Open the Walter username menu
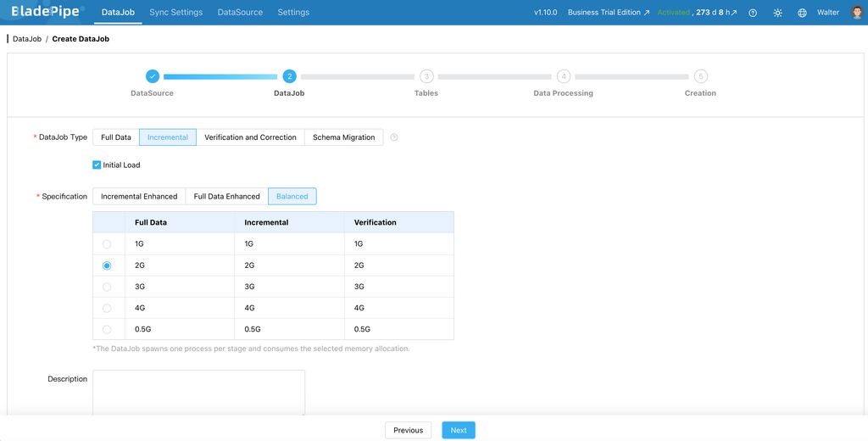The image size is (868, 441). coord(828,12)
